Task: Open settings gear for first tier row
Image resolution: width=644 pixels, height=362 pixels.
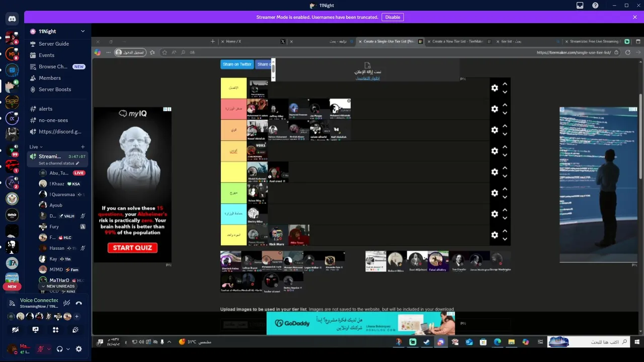Action: coord(495,88)
